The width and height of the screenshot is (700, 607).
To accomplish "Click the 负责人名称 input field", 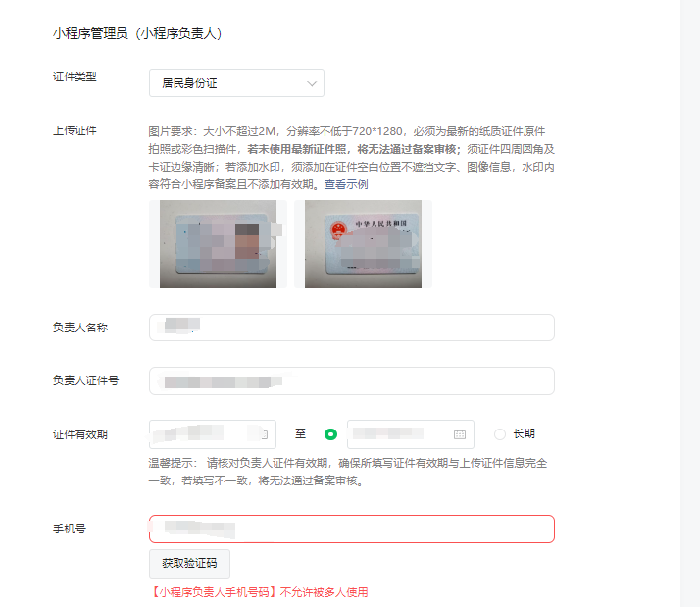I will tap(352, 328).
